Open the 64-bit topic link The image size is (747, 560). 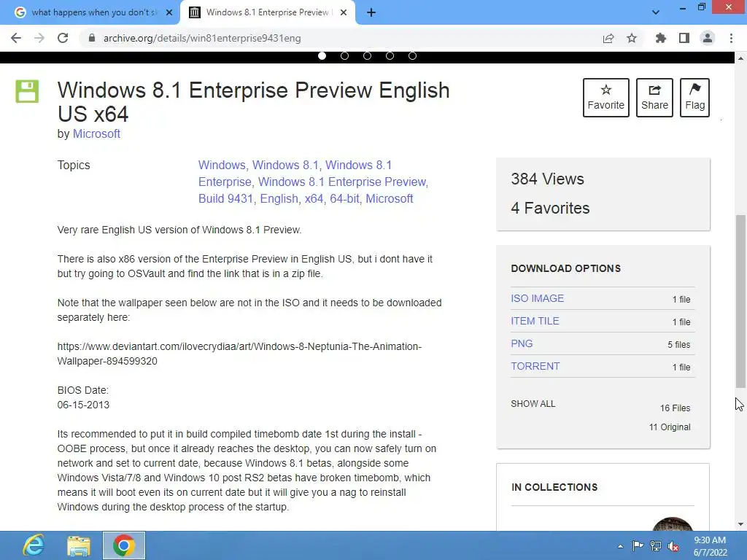(x=344, y=198)
